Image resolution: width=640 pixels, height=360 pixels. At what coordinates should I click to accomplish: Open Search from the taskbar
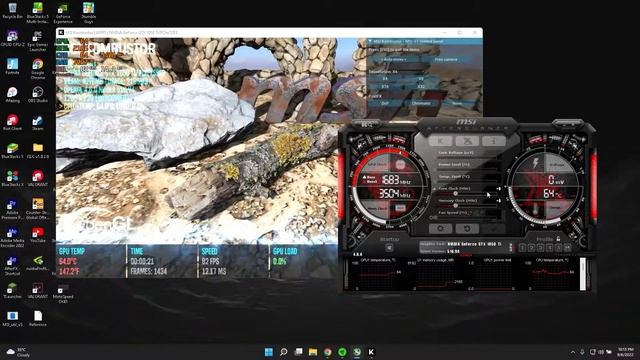(283, 352)
